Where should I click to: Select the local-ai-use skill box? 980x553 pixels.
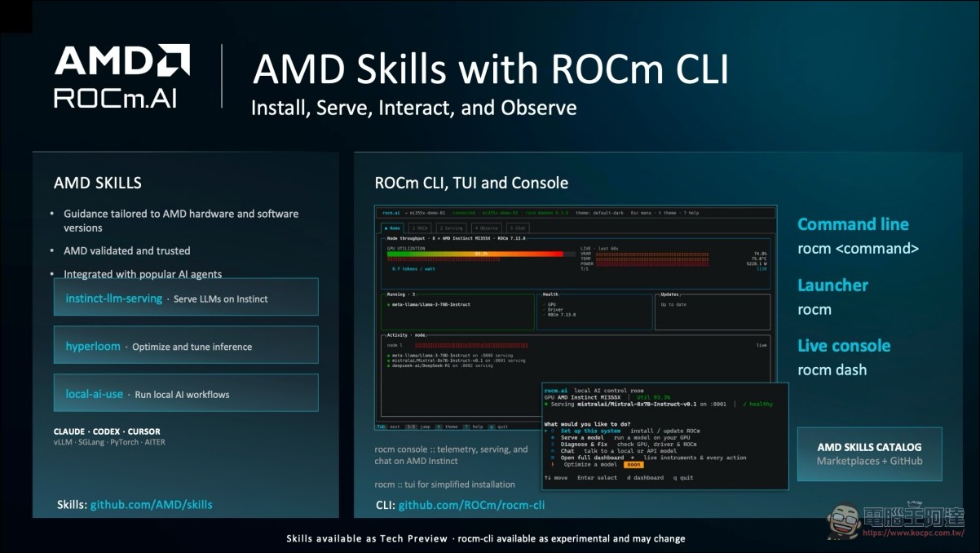(186, 393)
